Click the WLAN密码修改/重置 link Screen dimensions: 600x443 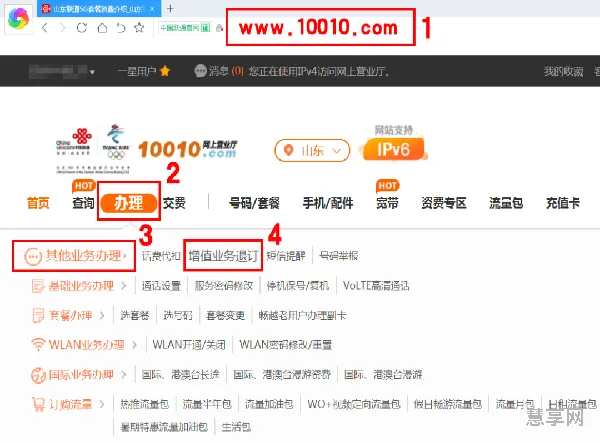(285, 345)
